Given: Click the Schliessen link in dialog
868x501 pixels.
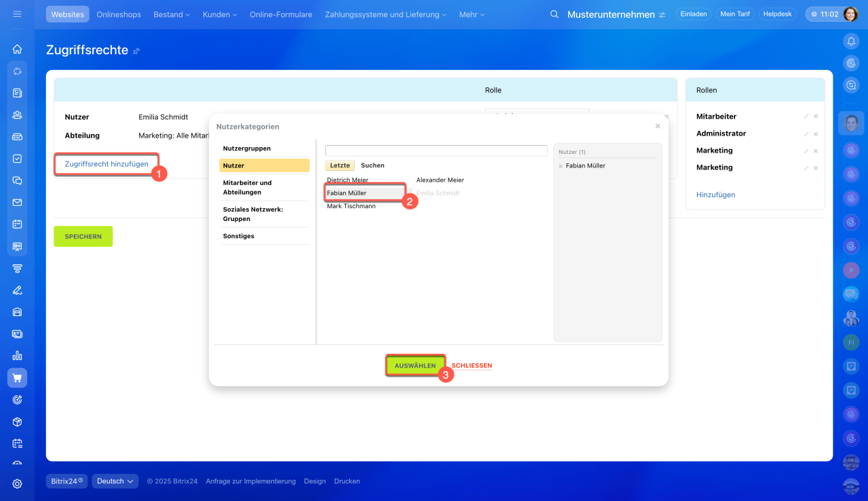Looking at the screenshot, I should click(472, 365).
